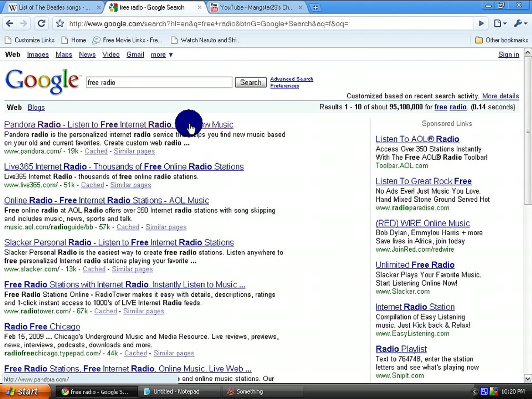
Task: Click the Google search box containing free radio
Action: click(159, 82)
